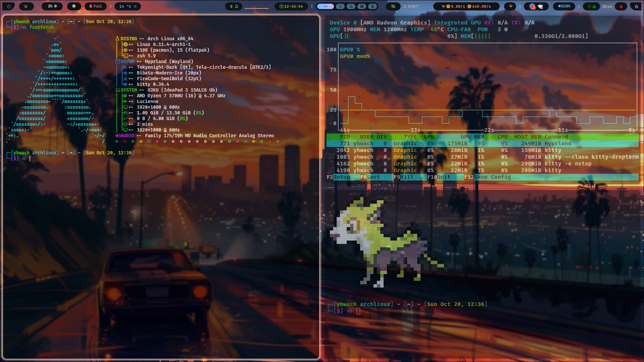
Task: Toggle the crossed-out eye idle inhibitor
Action: point(393,6)
